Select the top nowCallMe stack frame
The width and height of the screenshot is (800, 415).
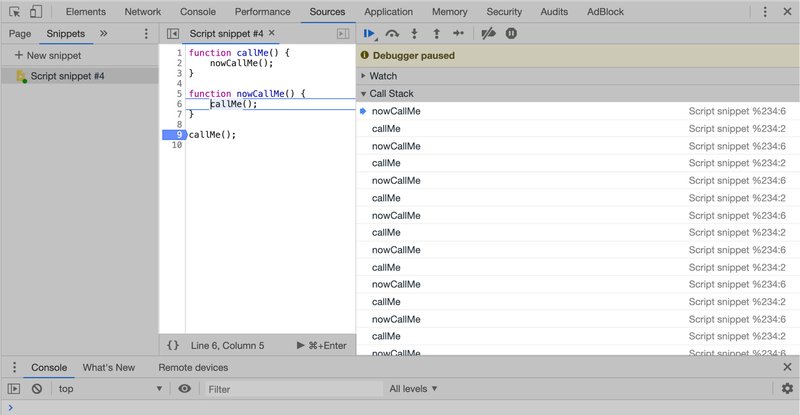pos(578,111)
